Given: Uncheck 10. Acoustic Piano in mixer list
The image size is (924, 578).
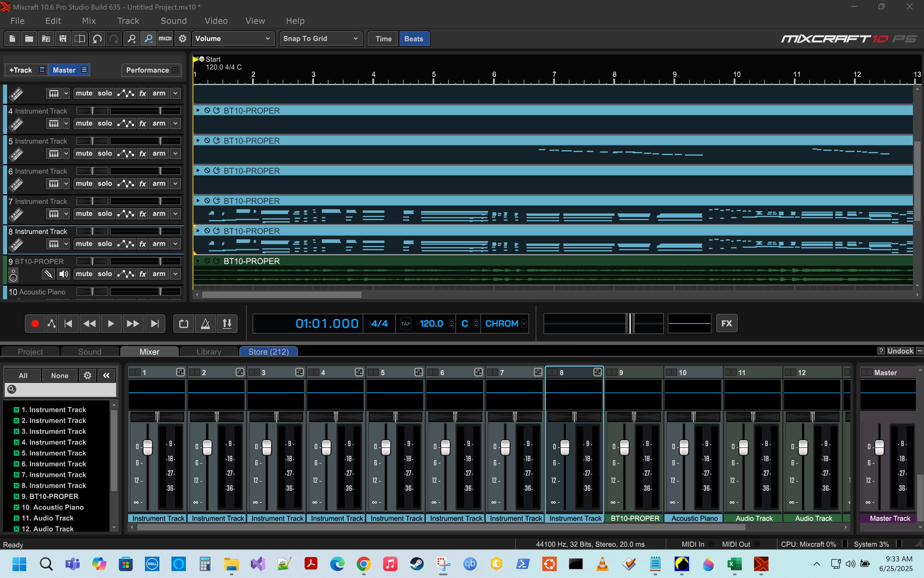Looking at the screenshot, I should pos(17,507).
